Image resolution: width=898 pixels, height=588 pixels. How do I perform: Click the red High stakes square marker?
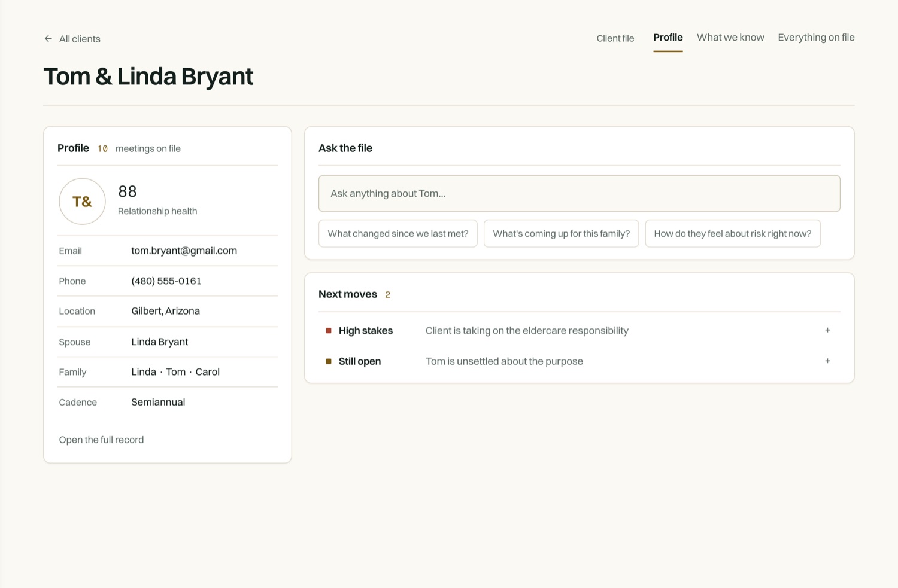(329, 331)
